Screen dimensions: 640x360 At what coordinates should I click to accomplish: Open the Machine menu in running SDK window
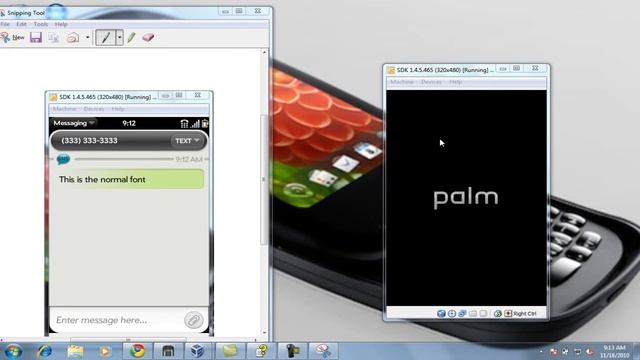coord(402,82)
